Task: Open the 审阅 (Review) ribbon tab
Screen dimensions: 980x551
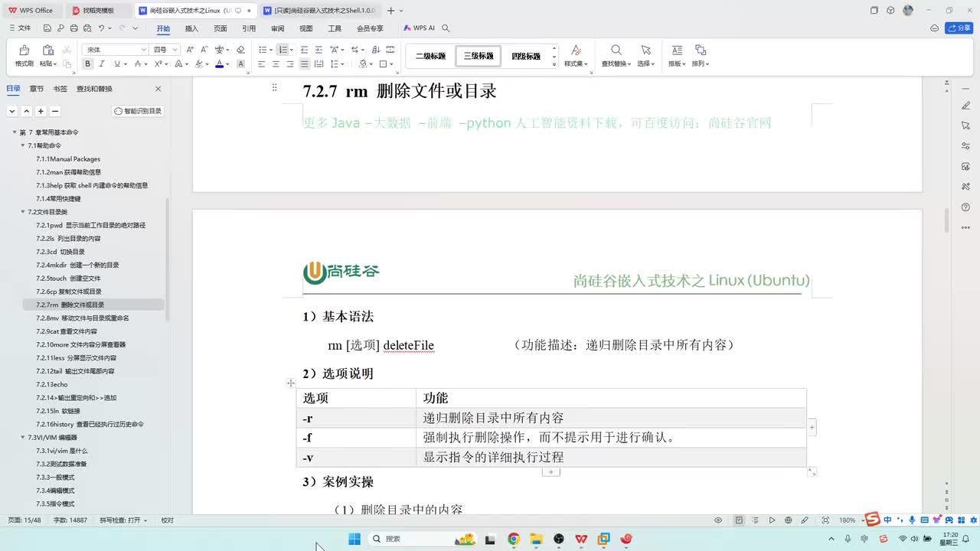Action: pyautogui.click(x=277, y=28)
